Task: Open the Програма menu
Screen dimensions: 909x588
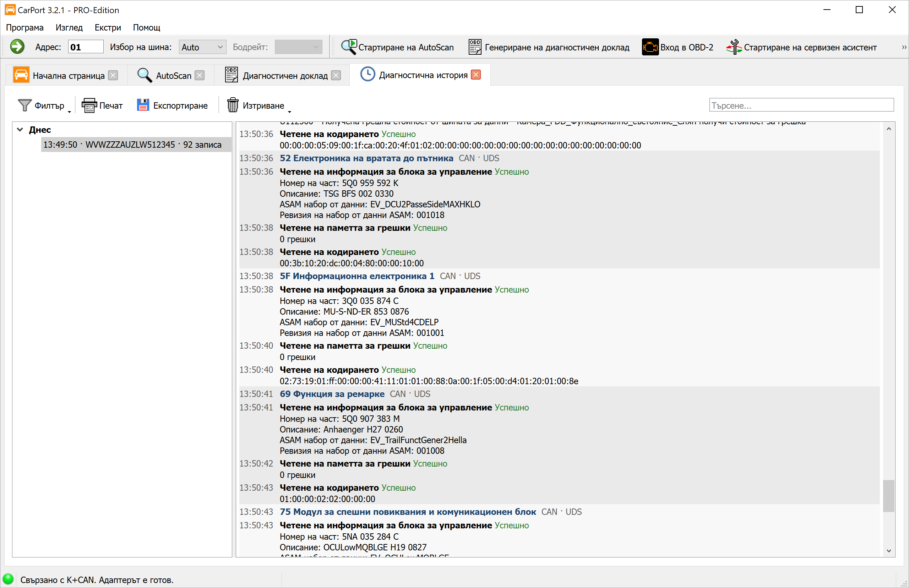Action: click(25, 27)
